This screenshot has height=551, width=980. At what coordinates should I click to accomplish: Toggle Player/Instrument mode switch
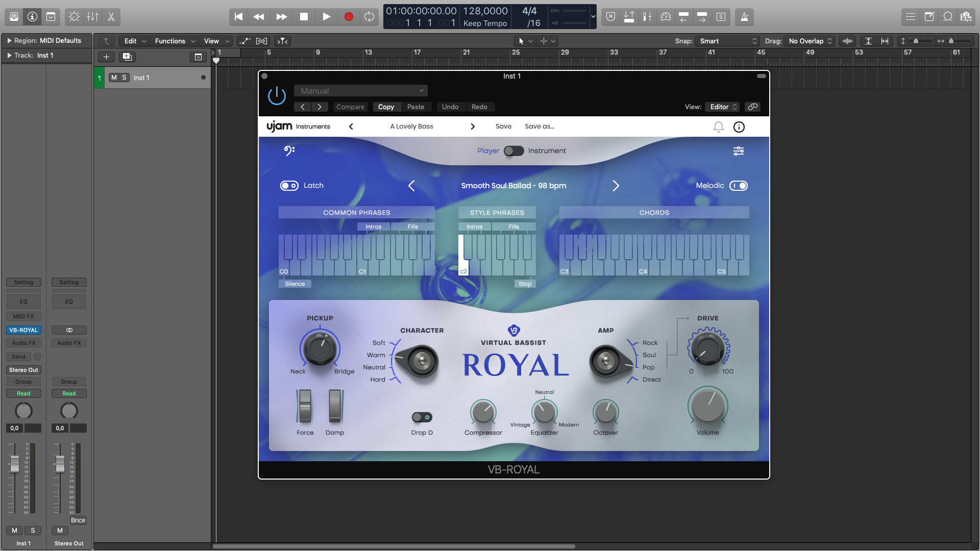pos(513,151)
